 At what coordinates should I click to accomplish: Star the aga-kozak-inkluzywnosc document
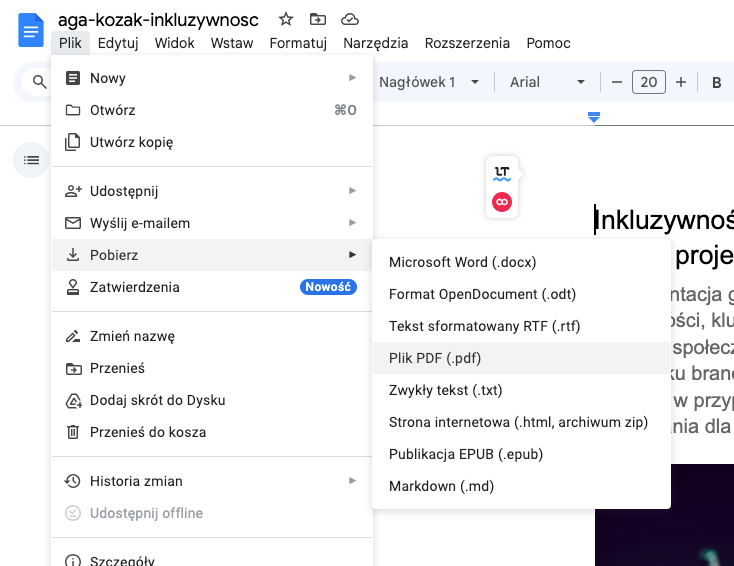(286, 19)
